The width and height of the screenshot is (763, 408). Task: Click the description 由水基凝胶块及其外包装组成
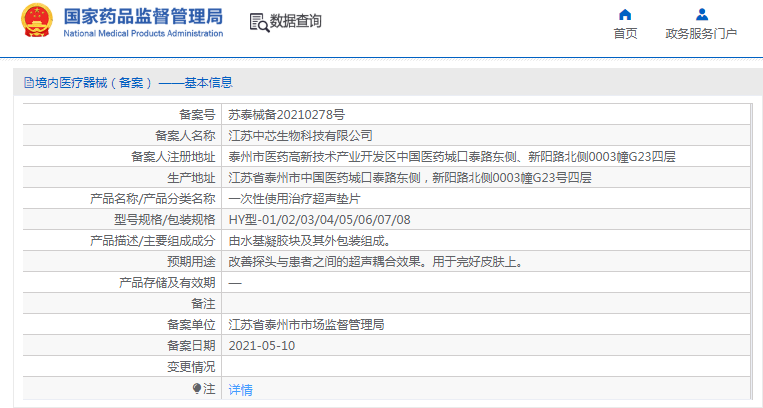pos(309,241)
